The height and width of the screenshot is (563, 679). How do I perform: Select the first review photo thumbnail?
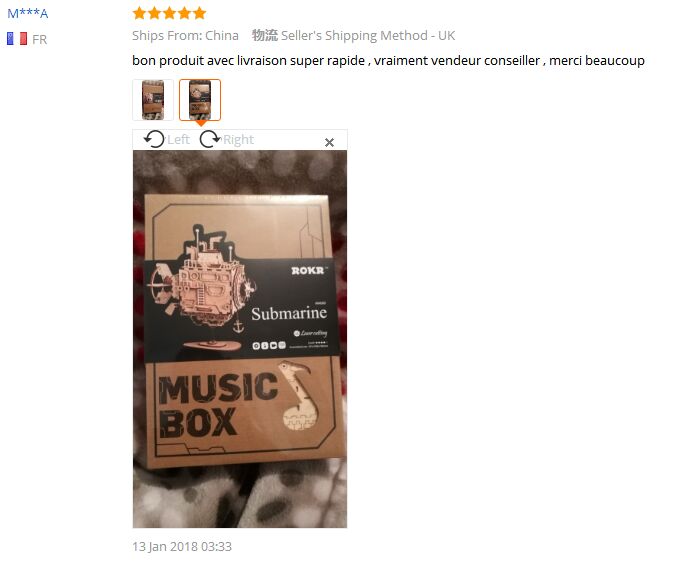153,100
